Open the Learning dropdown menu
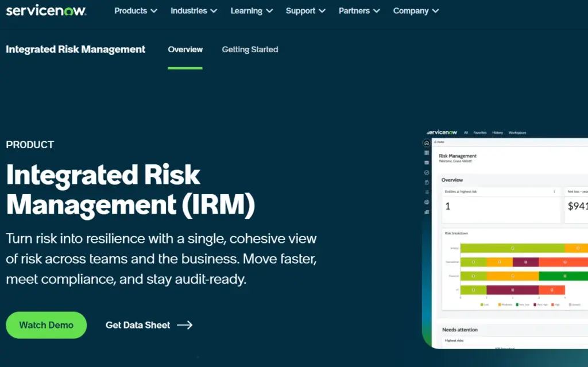This screenshot has height=367, width=588. [252, 11]
